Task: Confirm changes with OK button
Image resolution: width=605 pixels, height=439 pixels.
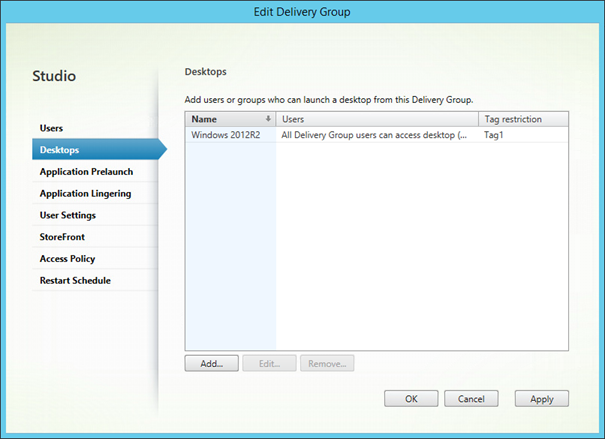Action: [x=411, y=398]
